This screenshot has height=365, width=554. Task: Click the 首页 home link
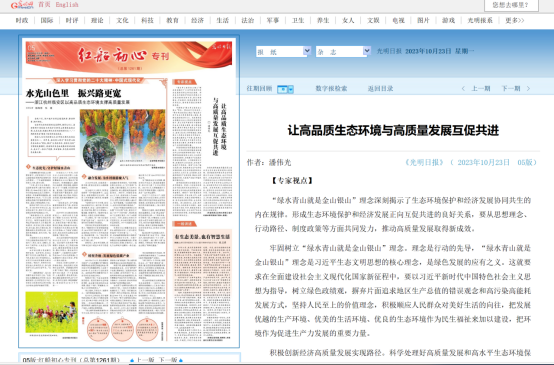(44, 5)
